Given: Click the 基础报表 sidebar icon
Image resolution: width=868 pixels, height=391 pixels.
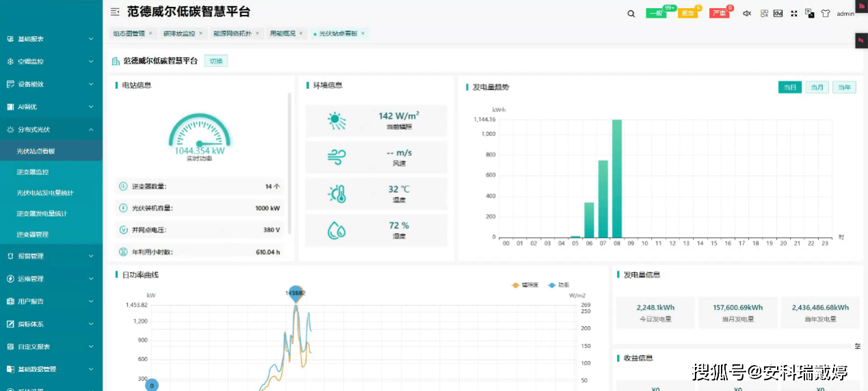Looking at the screenshot, I should tap(10, 39).
